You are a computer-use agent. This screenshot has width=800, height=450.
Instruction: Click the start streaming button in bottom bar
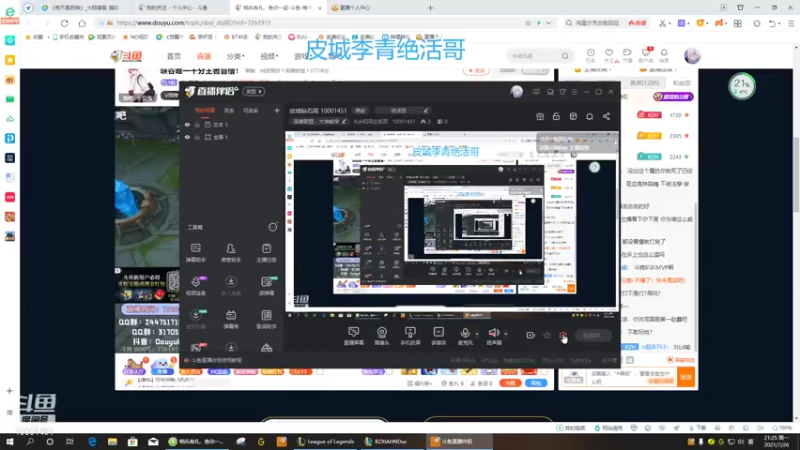(x=593, y=335)
